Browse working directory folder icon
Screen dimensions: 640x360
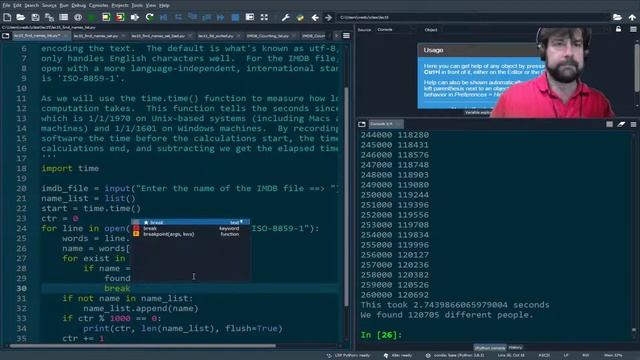click(x=617, y=17)
